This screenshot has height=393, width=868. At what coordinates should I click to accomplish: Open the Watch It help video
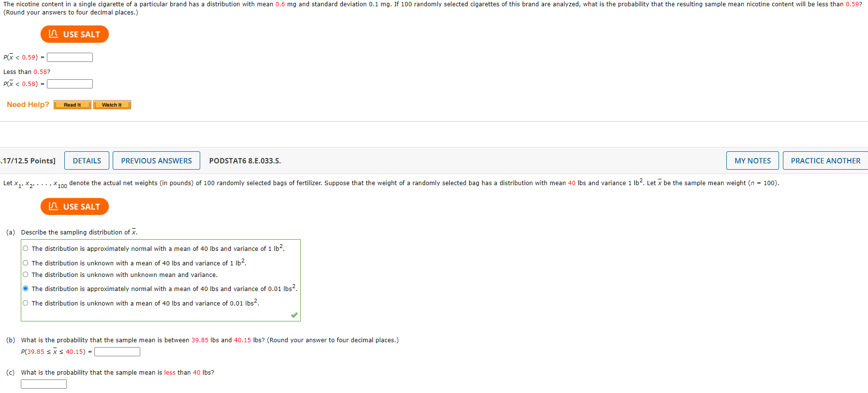point(112,105)
